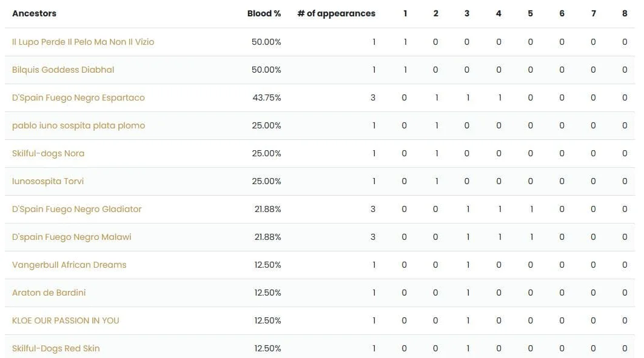Open pablo iuno sospita plata plomo link
This screenshot has width=644, height=358.
(x=78, y=125)
